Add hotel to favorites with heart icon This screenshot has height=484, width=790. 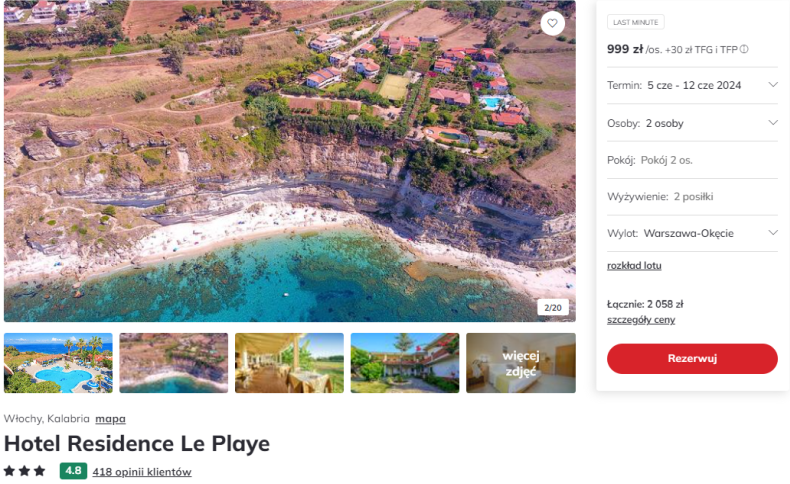tap(552, 23)
